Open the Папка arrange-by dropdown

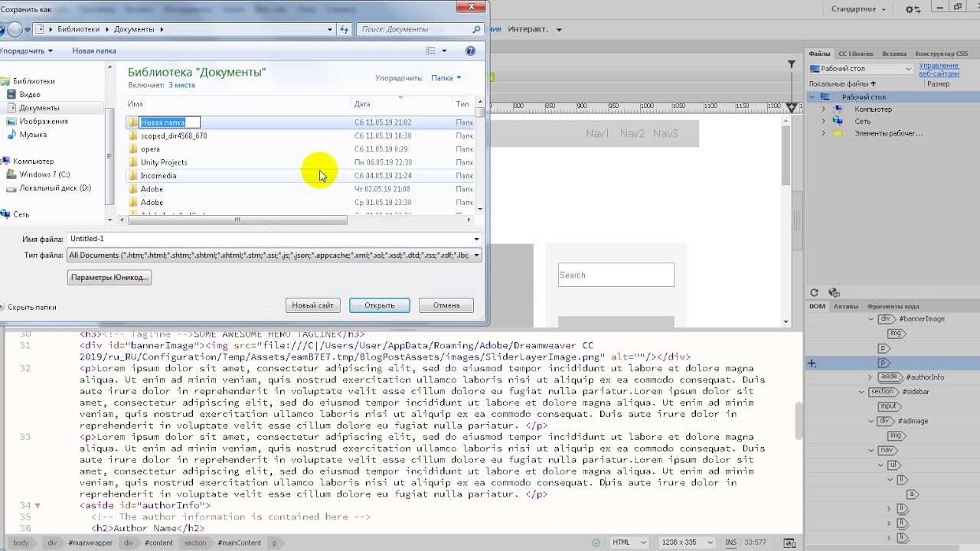[446, 77]
